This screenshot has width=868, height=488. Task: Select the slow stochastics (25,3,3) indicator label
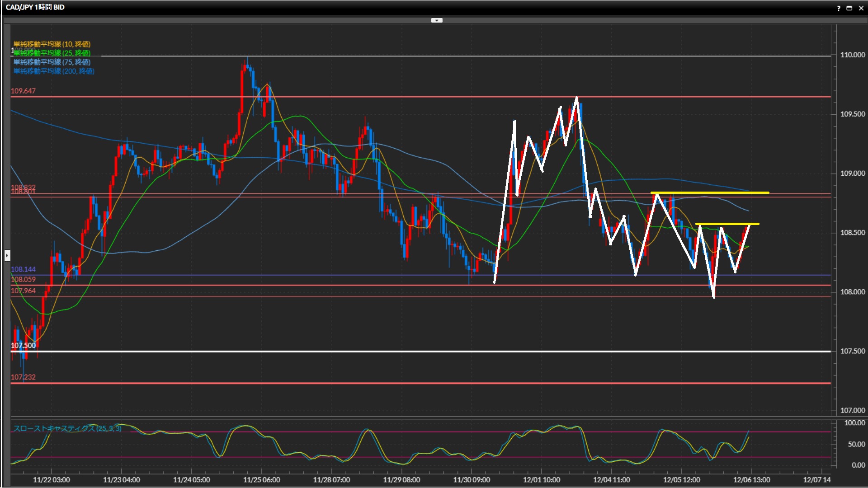(x=67, y=428)
